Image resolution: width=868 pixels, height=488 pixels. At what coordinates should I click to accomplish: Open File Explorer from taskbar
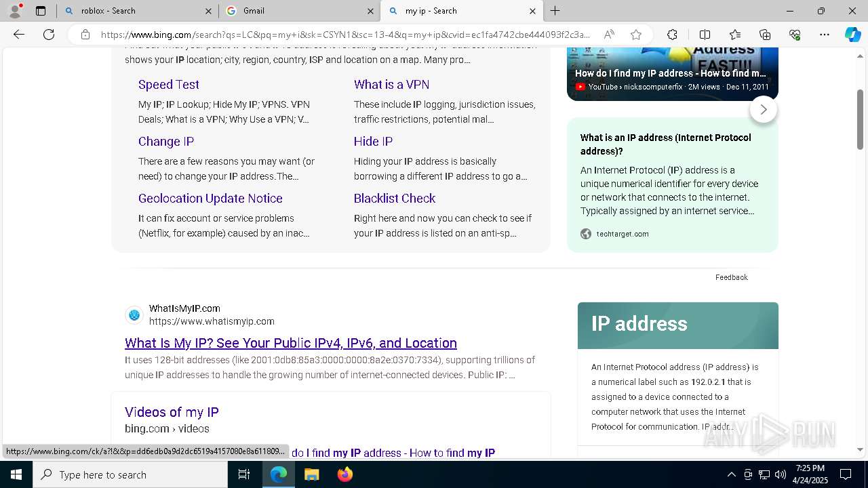coord(312,474)
